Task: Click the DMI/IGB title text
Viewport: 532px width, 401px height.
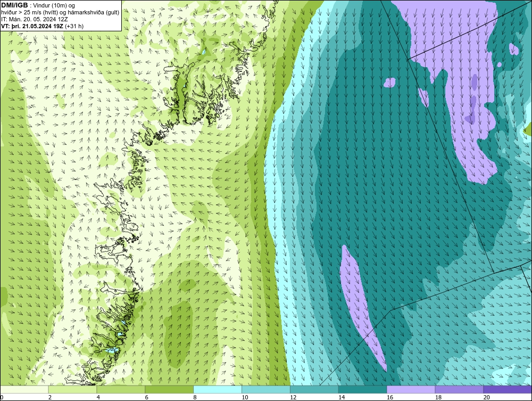Action: [x=14, y=5]
